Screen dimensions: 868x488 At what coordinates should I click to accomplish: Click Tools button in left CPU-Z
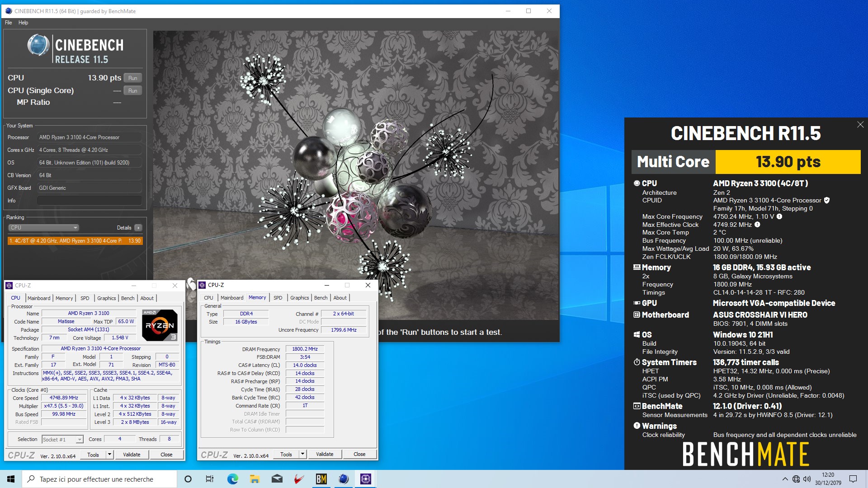coord(93,455)
